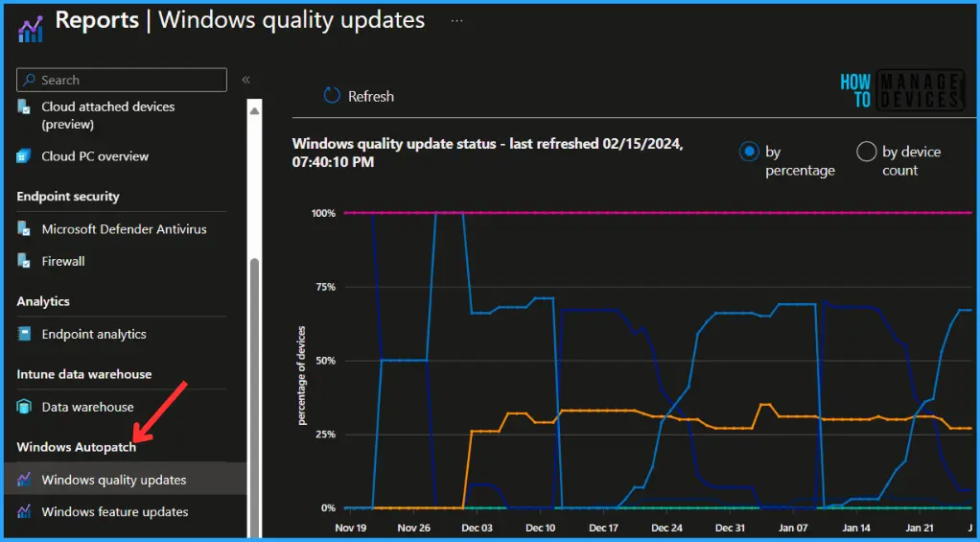Collapse the sidebar with double chevron

[245, 80]
